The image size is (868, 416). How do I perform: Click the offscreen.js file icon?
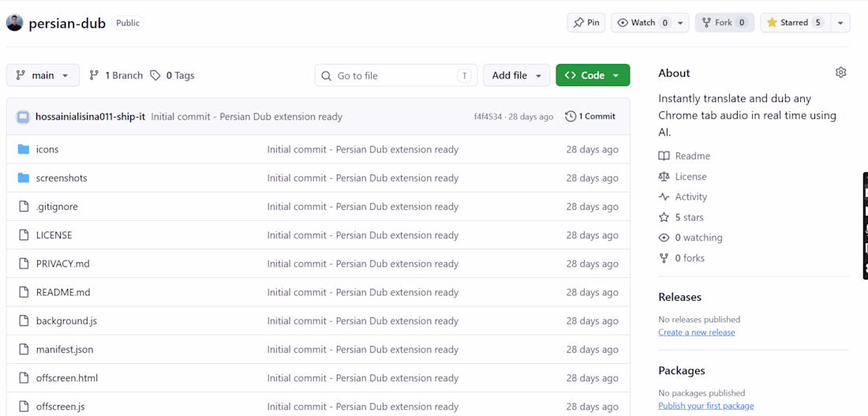(23, 407)
